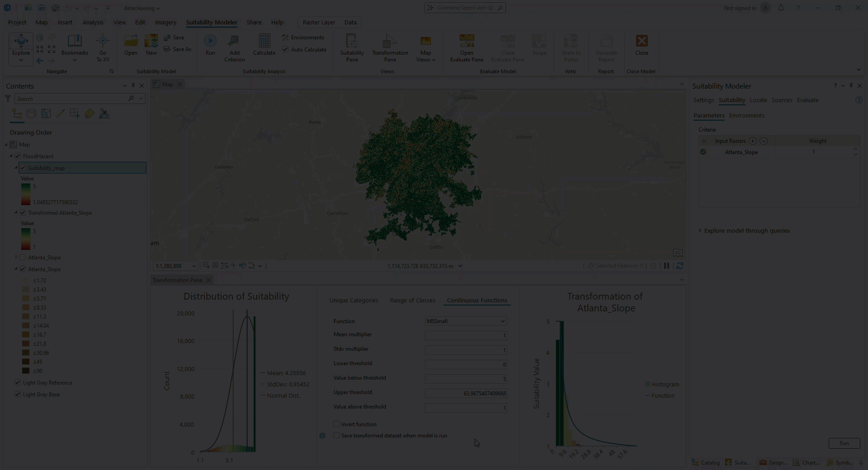Click the Run button in Suitability Modeler
The height and width of the screenshot is (470, 868).
tap(844, 443)
